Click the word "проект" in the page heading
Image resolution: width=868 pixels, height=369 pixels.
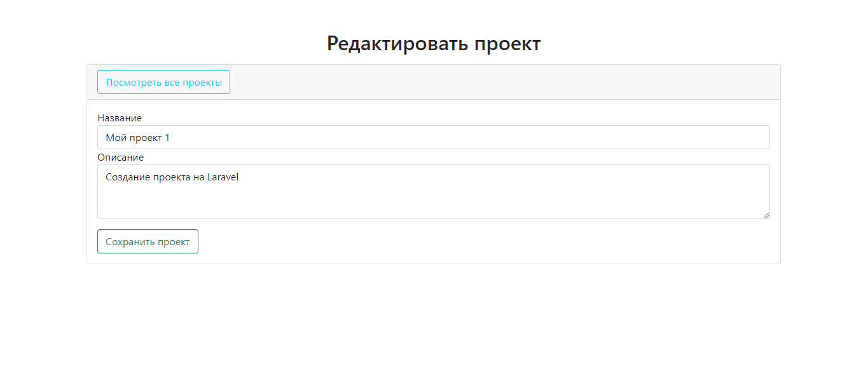coord(507,44)
